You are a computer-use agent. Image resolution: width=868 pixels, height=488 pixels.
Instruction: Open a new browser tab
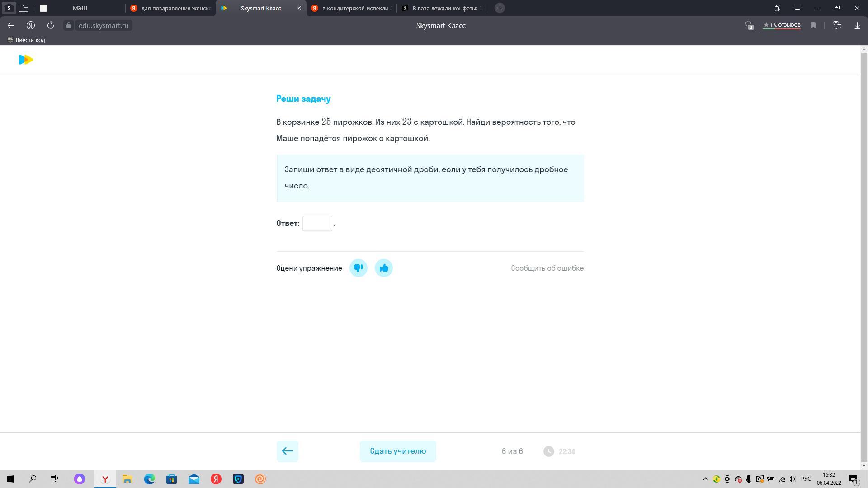(500, 8)
